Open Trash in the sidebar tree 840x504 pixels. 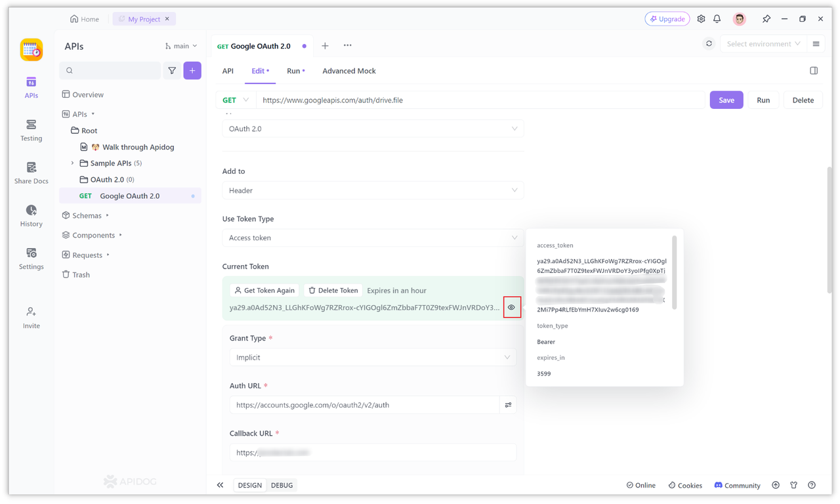(x=75, y=274)
